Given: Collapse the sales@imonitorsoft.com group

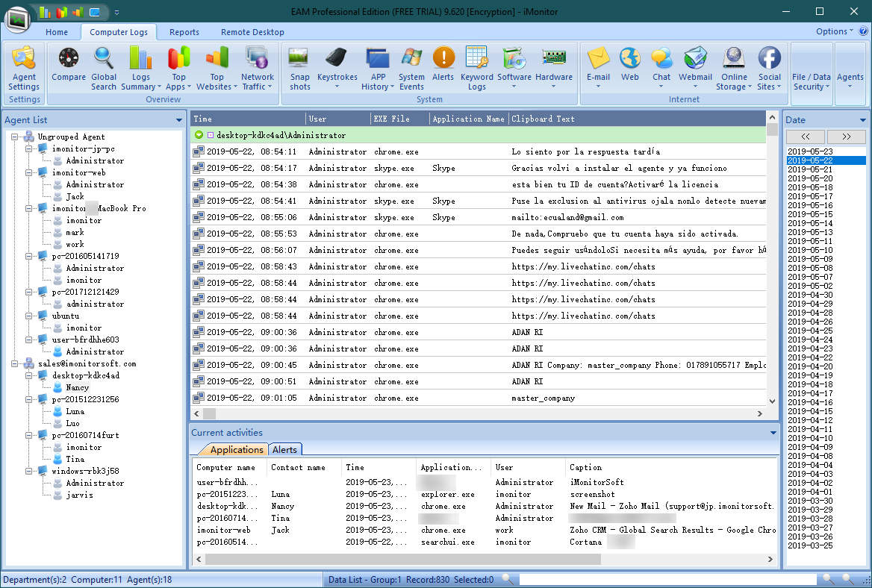Looking at the screenshot, I should point(14,363).
